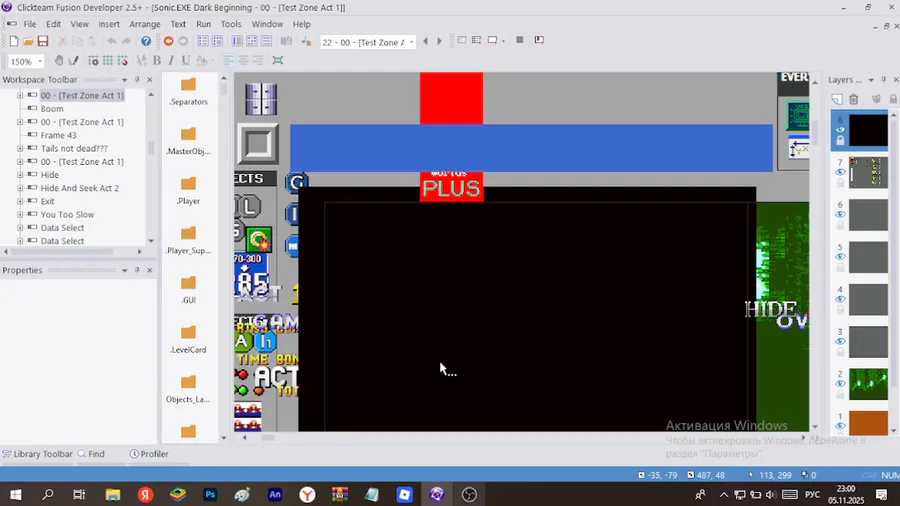Screen dimensions: 900x506
Task: Open the .Separators library folder
Action: point(188,91)
